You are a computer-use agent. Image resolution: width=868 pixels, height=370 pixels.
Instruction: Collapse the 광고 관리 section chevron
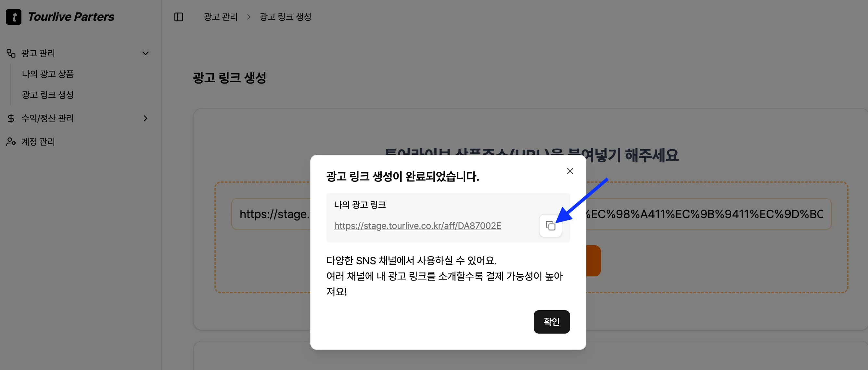tap(145, 53)
